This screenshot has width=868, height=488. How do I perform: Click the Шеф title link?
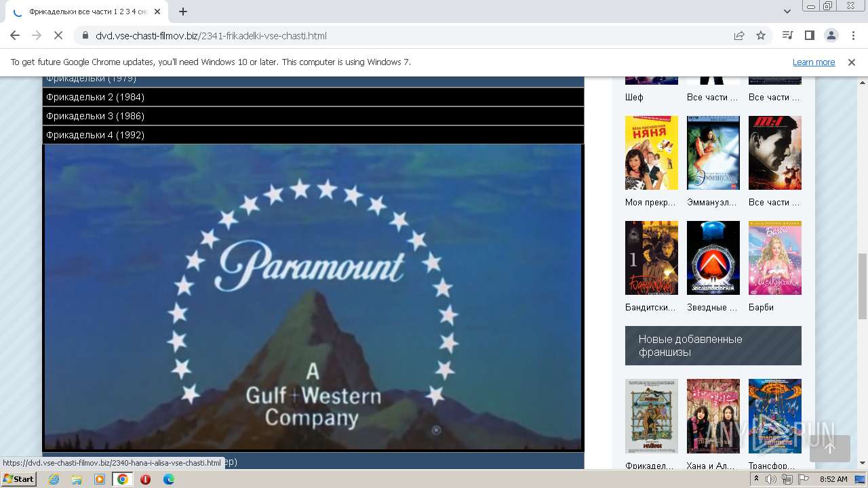[x=634, y=98]
